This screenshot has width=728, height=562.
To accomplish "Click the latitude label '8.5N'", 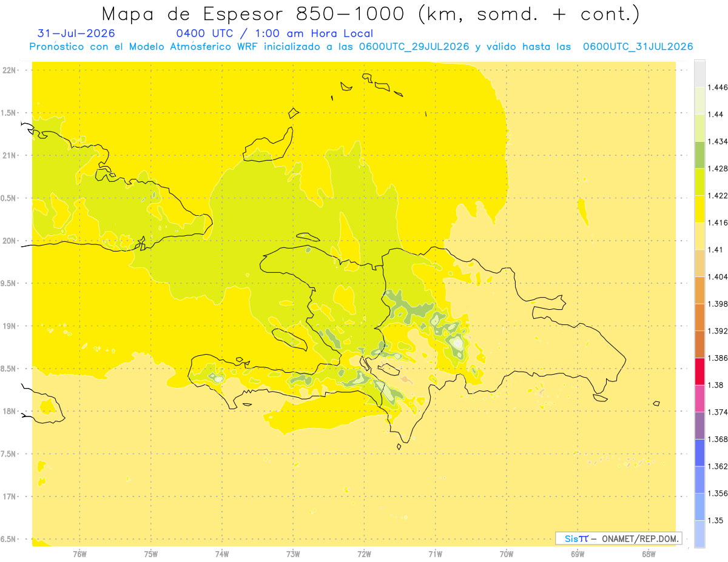I will pyautogui.click(x=9, y=369).
